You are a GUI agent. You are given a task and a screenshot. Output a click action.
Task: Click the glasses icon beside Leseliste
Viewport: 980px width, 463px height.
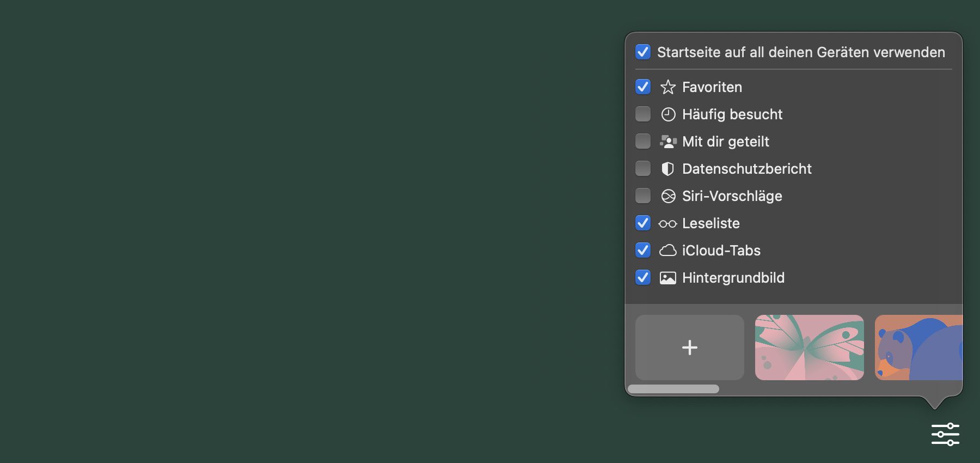pyautogui.click(x=667, y=224)
